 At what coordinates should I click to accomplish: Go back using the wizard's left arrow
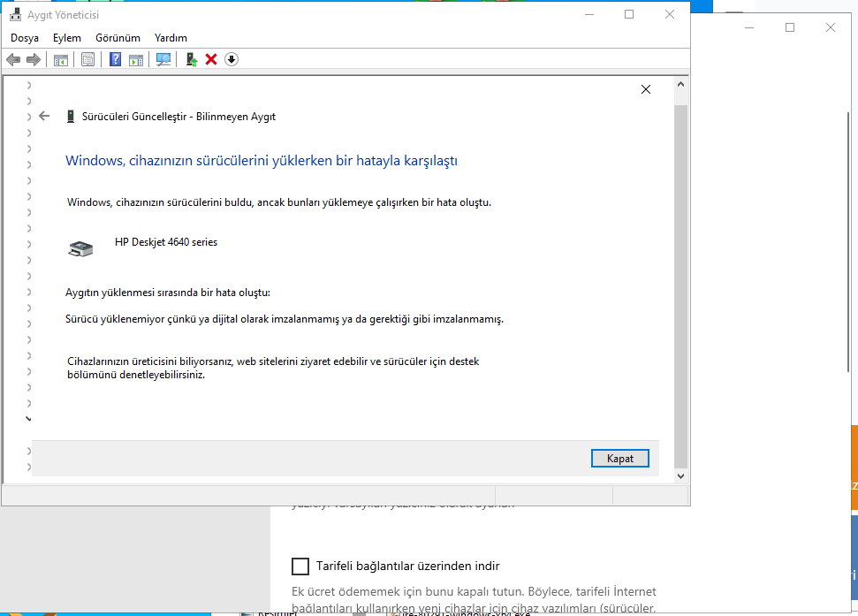point(44,116)
